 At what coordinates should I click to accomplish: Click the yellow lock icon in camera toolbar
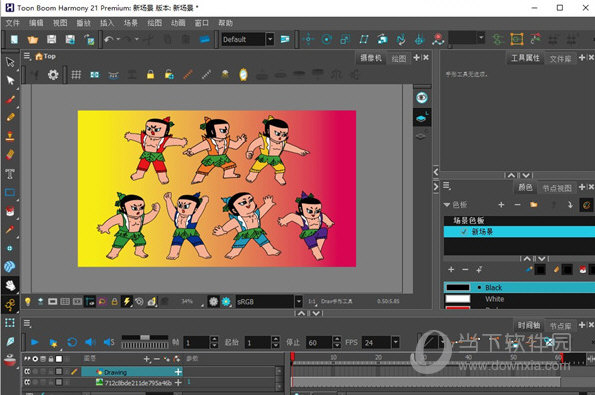(x=151, y=74)
